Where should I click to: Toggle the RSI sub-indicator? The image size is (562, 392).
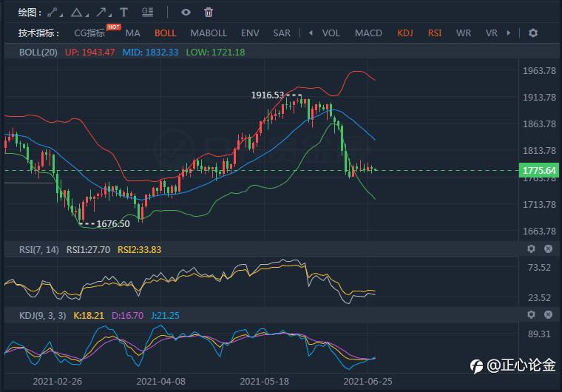[x=435, y=33]
